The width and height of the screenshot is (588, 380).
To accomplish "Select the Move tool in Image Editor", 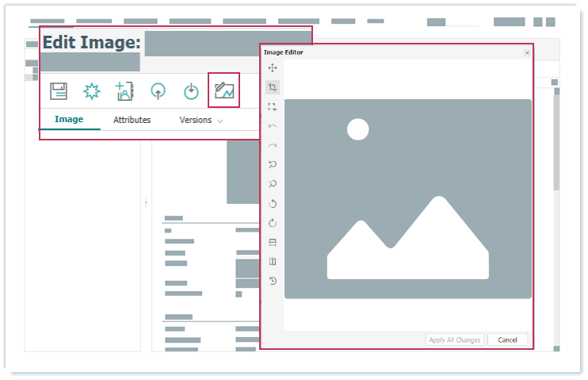I will (273, 68).
